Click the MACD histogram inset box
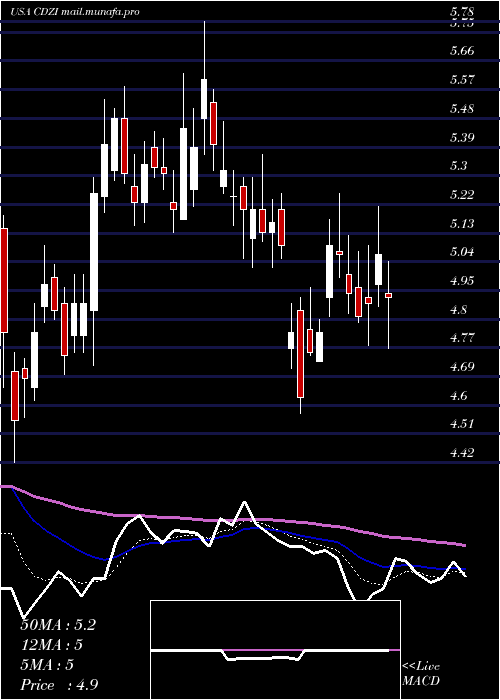This screenshot has height=700, width=500. [x=275, y=650]
